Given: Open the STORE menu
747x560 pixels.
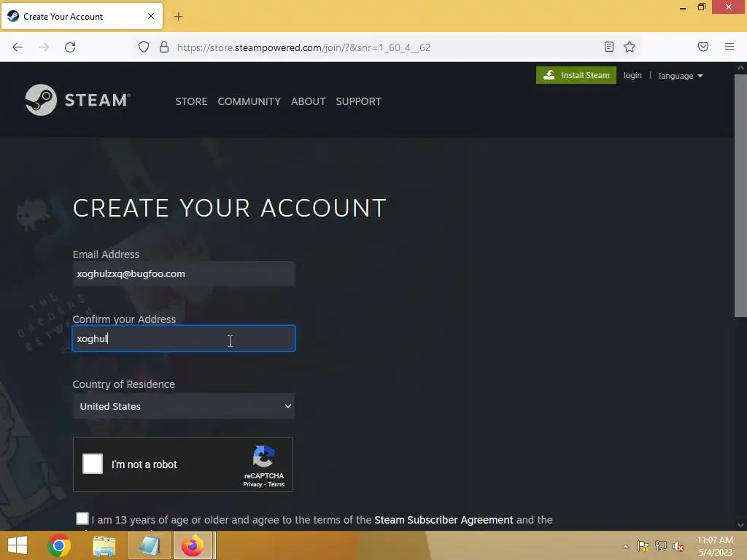Looking at the screenshot, I should (191, 101).
